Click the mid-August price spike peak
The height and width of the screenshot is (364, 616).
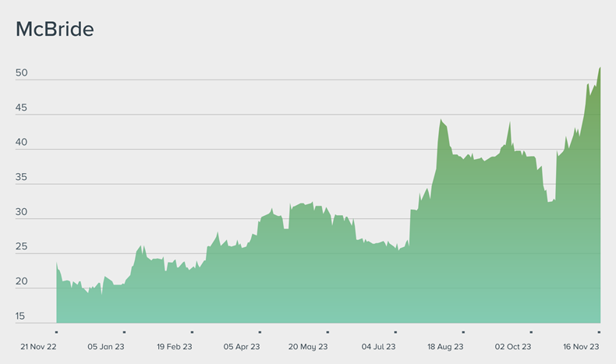pos(441,121)
